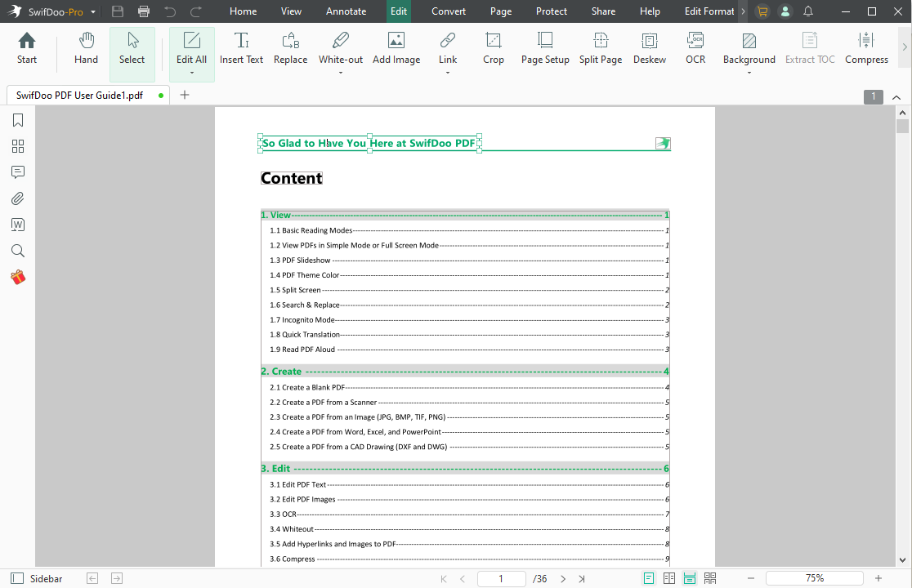
Task: Open the Protect tab
Action: click(552, 11)
